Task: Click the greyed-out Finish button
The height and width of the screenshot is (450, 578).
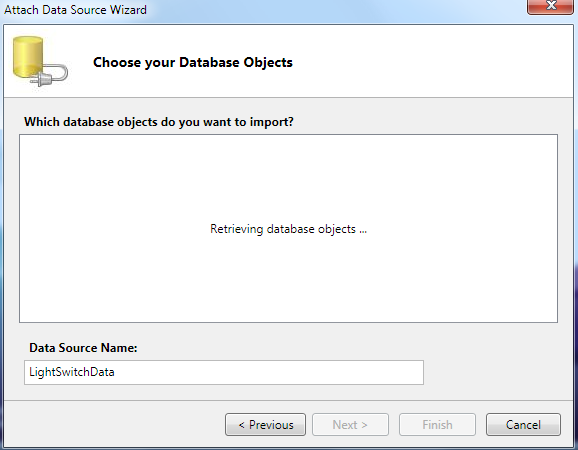Action: 437,425
